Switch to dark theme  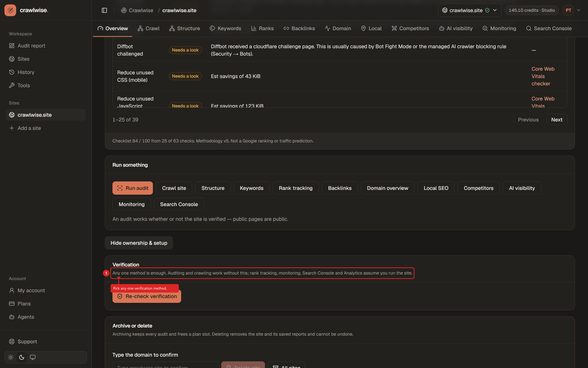click(22, 357)
